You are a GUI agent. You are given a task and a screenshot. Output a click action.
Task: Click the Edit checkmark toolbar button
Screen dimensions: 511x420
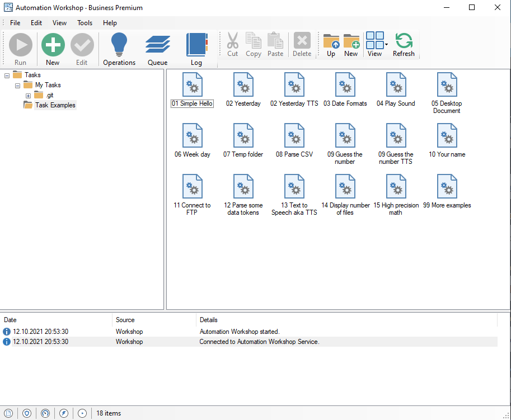(82, 49)
